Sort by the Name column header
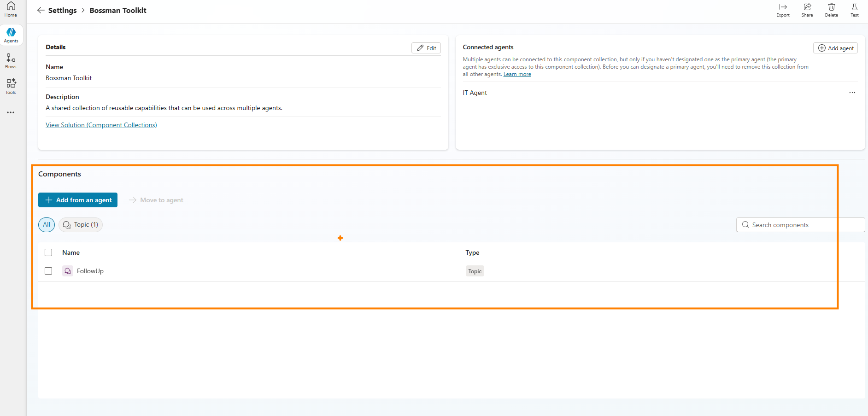The height and width of the screenshot is (416, 868). pos(71,252)
